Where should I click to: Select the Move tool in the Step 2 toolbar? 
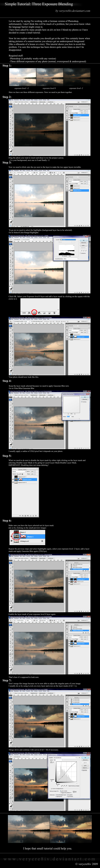10,108
